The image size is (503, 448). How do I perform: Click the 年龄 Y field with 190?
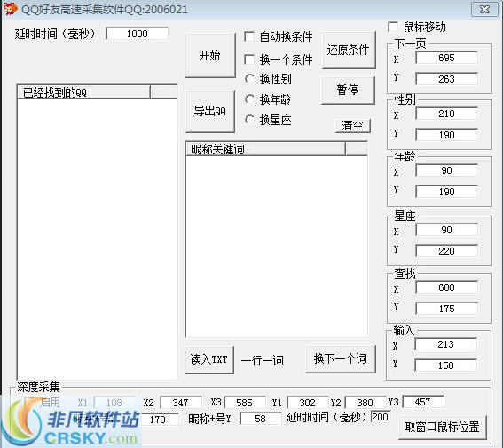[446, 192]
